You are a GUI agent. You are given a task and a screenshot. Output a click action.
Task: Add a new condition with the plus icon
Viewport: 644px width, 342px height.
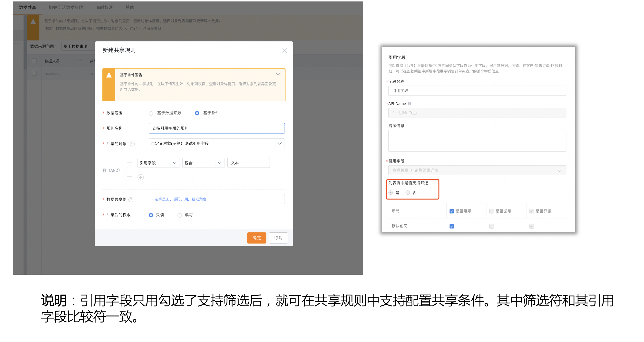(x=140, y=177)
